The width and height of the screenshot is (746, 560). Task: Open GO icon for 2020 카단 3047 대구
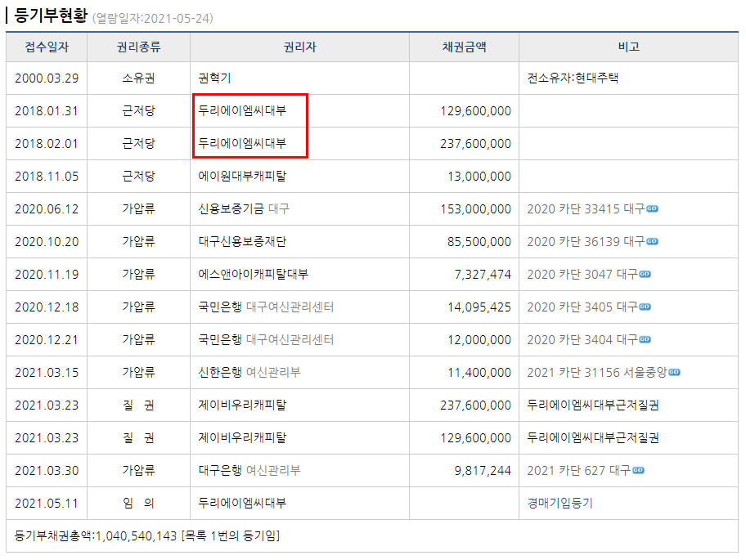pyautogui.click(x=645, y=275)
